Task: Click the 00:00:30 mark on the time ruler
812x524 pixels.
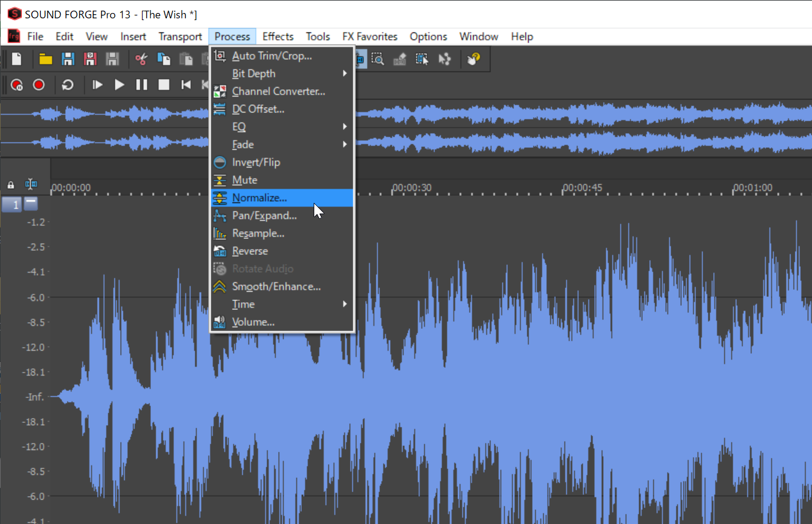Action: coord(412,188)
